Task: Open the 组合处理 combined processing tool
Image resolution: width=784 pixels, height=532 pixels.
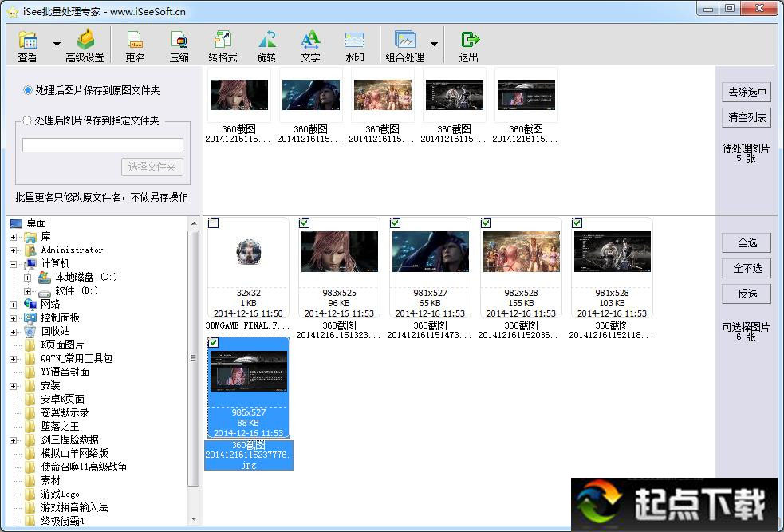Action: pos(405,46)
